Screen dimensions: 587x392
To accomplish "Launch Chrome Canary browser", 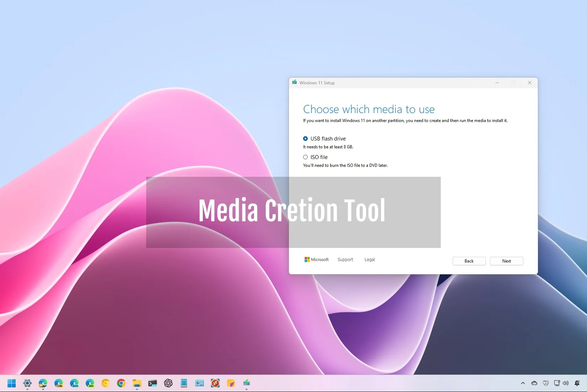I will point(105,383).
